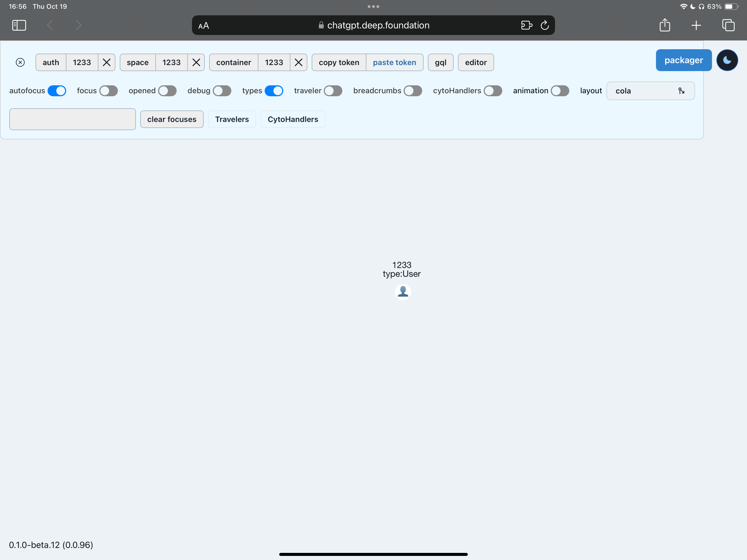Open the Safari tab overview

[728, 25]
